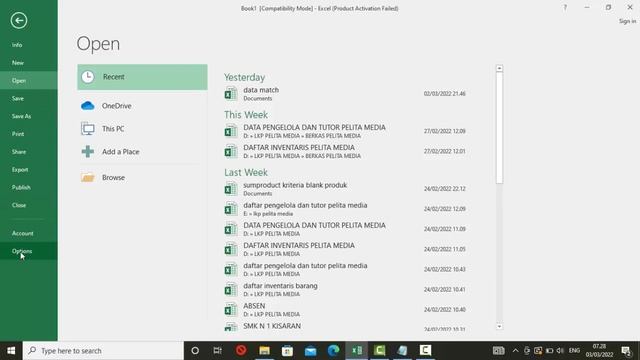Screen dimensions: 640x360
Task: Click ENG language indicator
Action: coord(574,351)
